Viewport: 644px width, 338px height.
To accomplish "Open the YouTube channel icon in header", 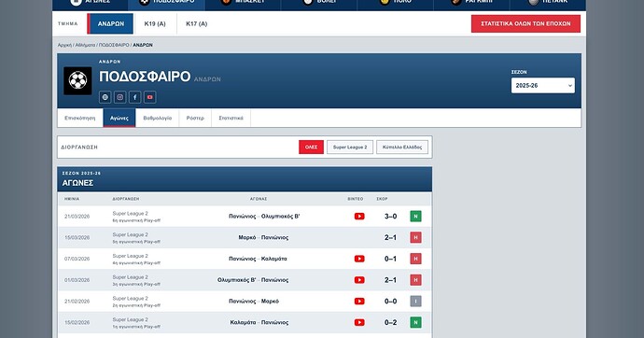I will click(150, 97).
